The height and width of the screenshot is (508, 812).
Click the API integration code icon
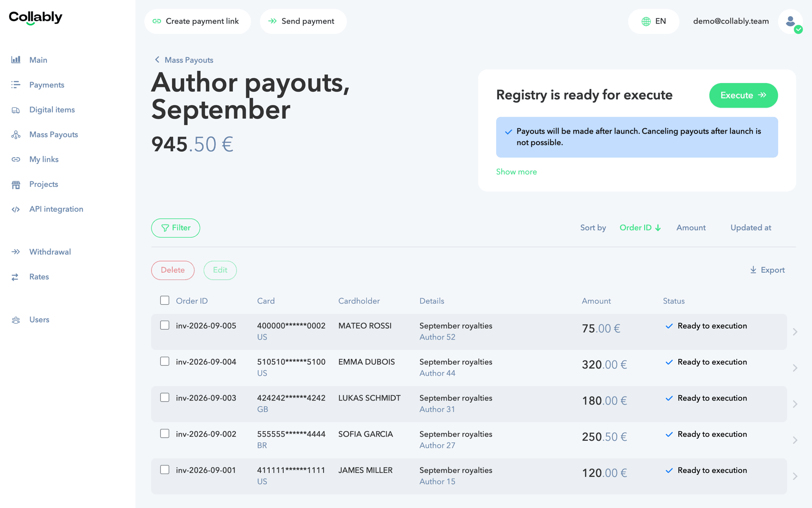(x=16, y=209)
